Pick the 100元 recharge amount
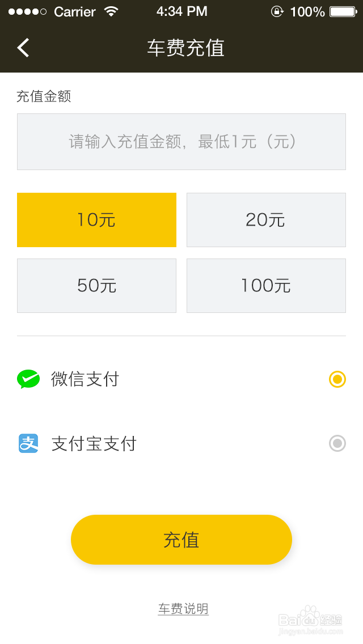The image size is (363, 644). (266, 286)
